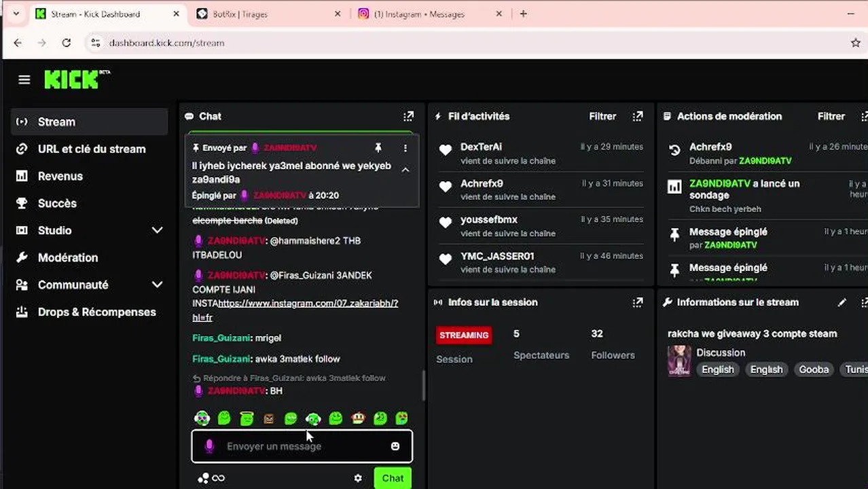The width and height of the screenshot is (868, 489).
Task: Go back to the previous page
Action: pos(18,43)
